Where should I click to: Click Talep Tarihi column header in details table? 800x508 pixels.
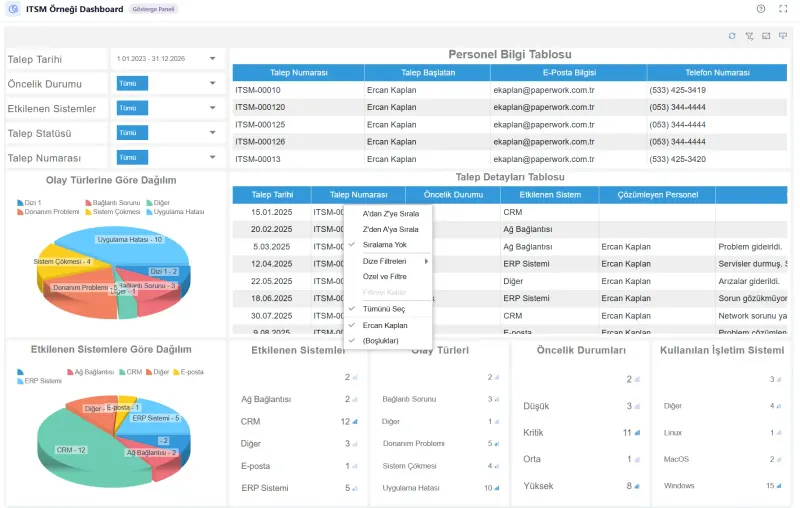pos(272,195)
